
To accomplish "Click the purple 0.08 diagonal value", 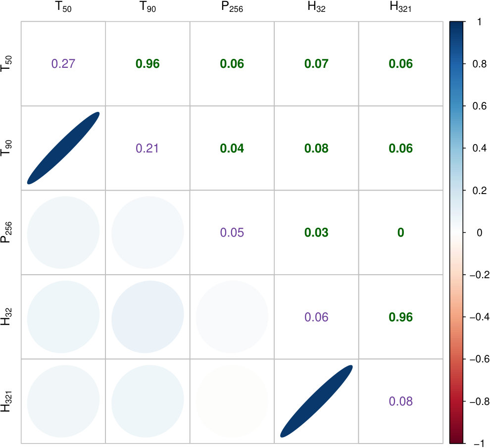I will coord(400,401).
